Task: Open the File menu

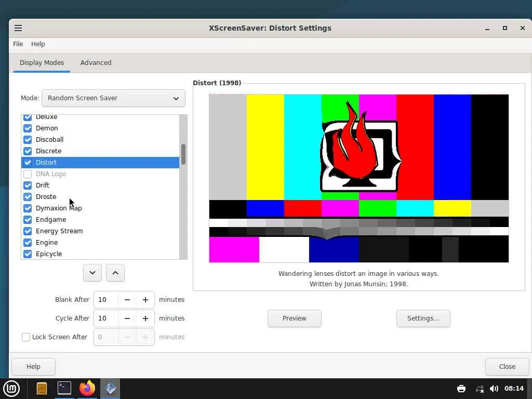Action: (x=18, y=44)
